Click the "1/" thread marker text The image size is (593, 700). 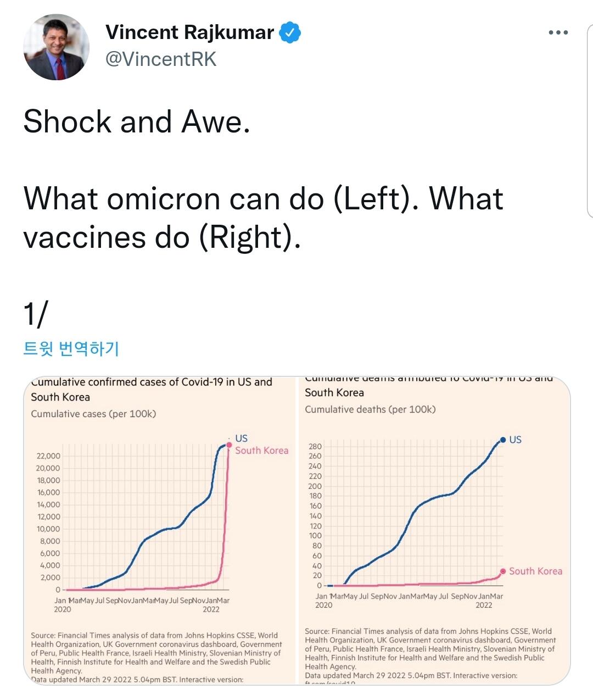(35, 314)
